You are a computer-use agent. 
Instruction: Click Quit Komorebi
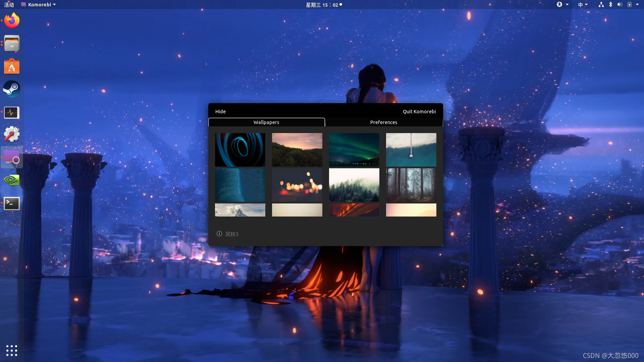[419, 111]
